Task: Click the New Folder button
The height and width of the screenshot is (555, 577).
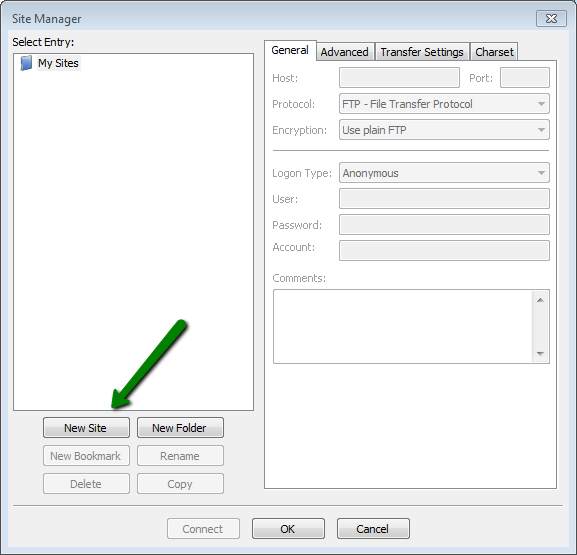Action: click(180, 428)
